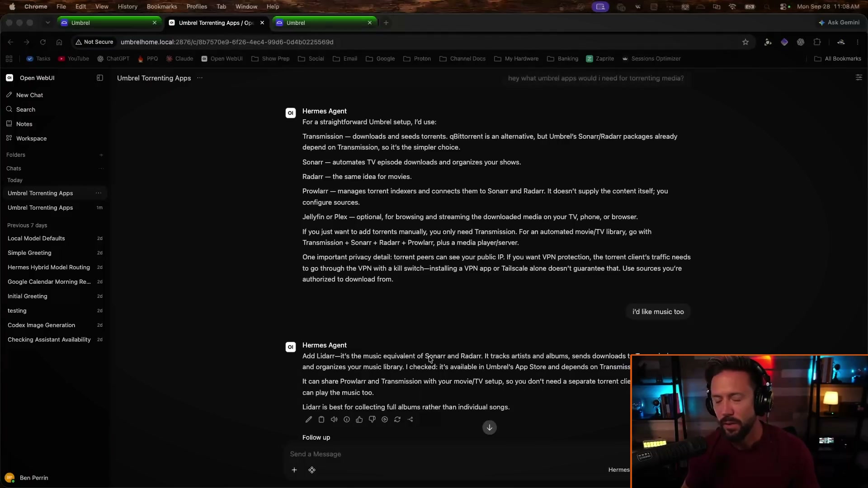The height and width of the screenshot is (488, 868).
Task: Collapse the Open WebUI sidebar
Action: pos(100,78)
